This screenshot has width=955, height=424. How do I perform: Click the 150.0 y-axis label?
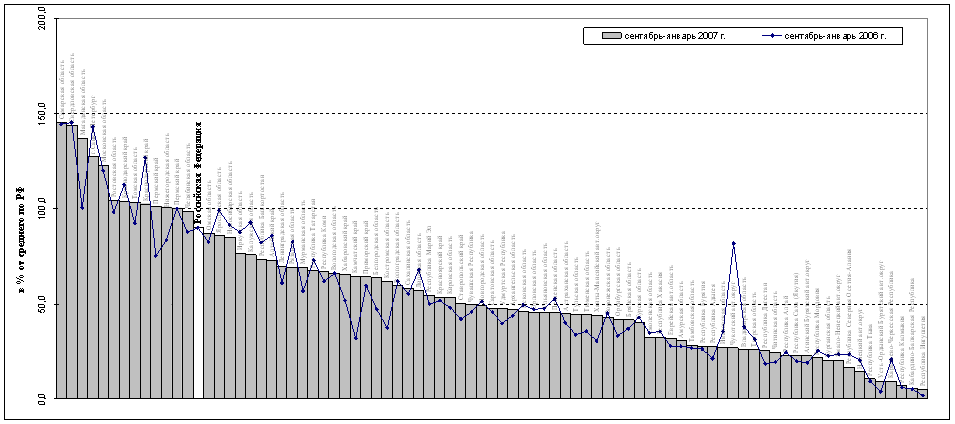click(x=40, y=114)
